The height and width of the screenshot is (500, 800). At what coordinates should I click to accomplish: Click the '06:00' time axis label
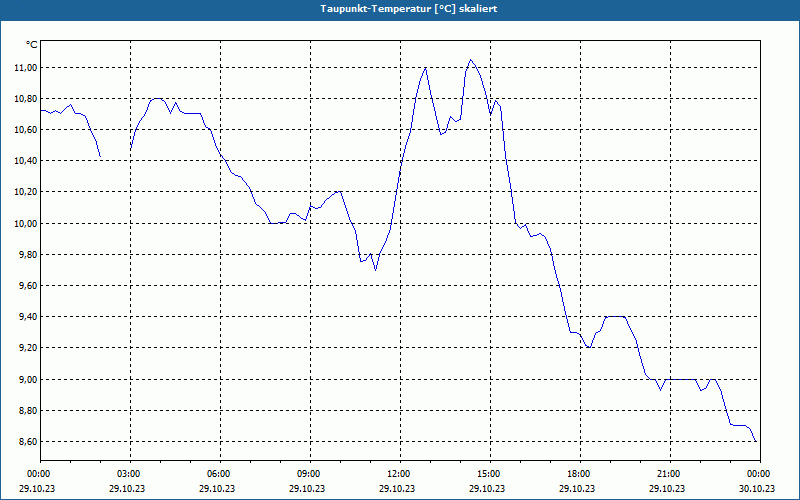tap(220, 474)
